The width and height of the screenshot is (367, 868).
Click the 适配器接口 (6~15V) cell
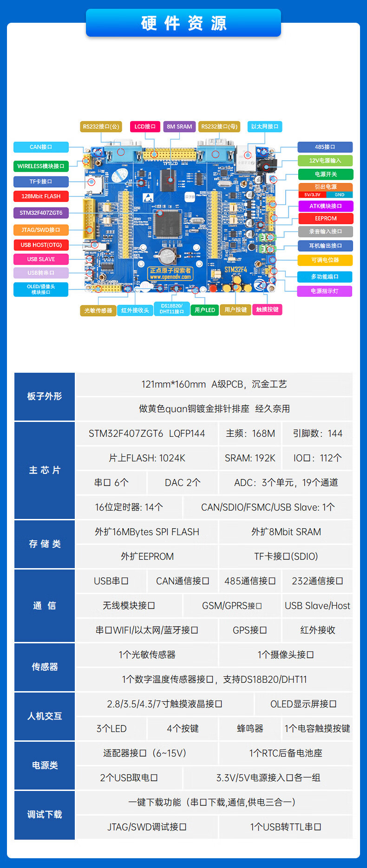[147, 753]
